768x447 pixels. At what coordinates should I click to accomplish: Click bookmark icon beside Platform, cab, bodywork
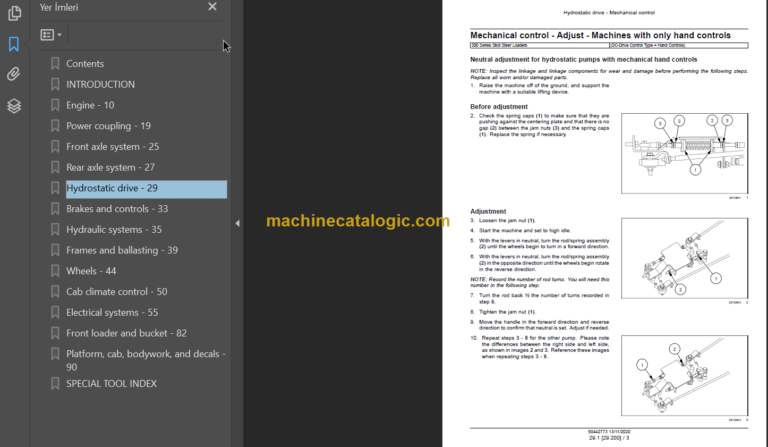tap(55, 354)
